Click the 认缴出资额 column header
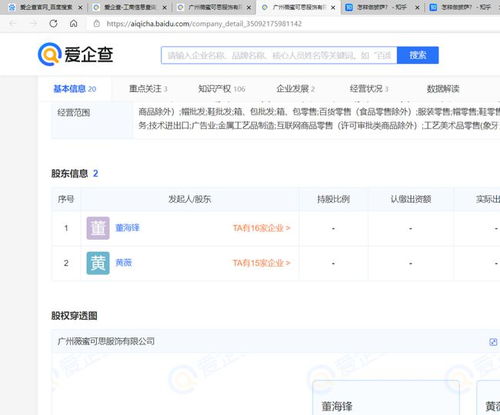Viewport: 500px width, 415px height. [411, 199]
